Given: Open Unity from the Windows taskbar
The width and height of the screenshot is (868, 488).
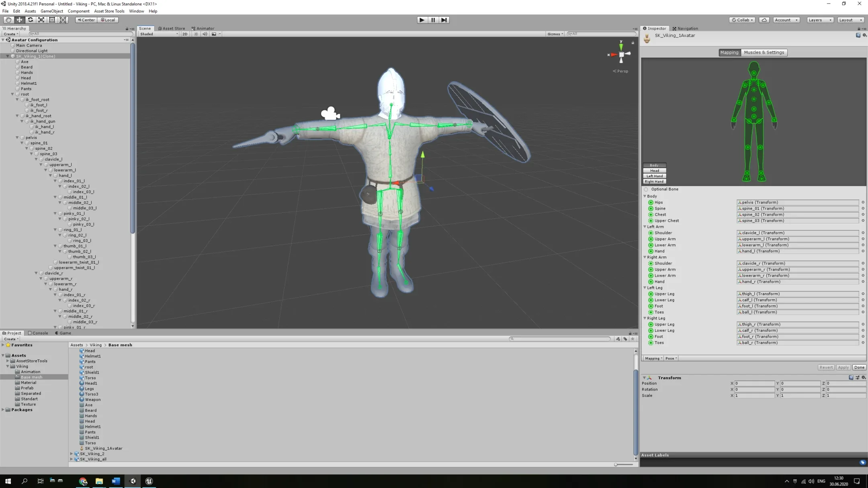Looking at the screenshot, I should (x=133, y=481).
